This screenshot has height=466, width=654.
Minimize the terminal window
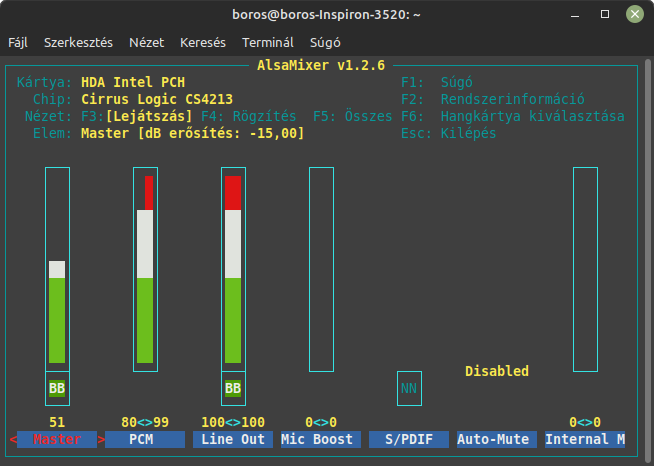click(575, 15)
